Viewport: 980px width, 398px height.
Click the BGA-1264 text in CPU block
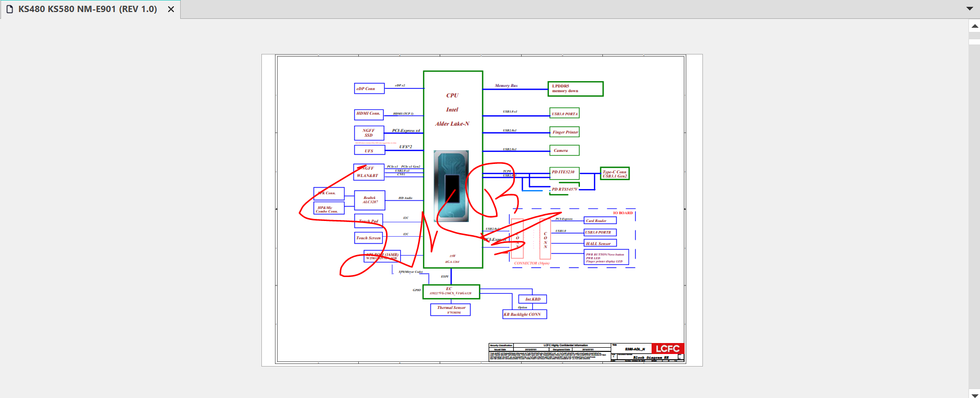[452, 262]
